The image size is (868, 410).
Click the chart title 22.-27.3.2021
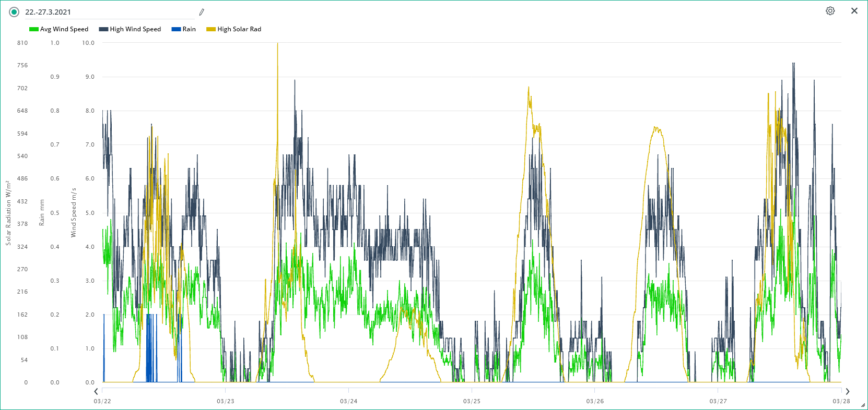click(48, 12)
